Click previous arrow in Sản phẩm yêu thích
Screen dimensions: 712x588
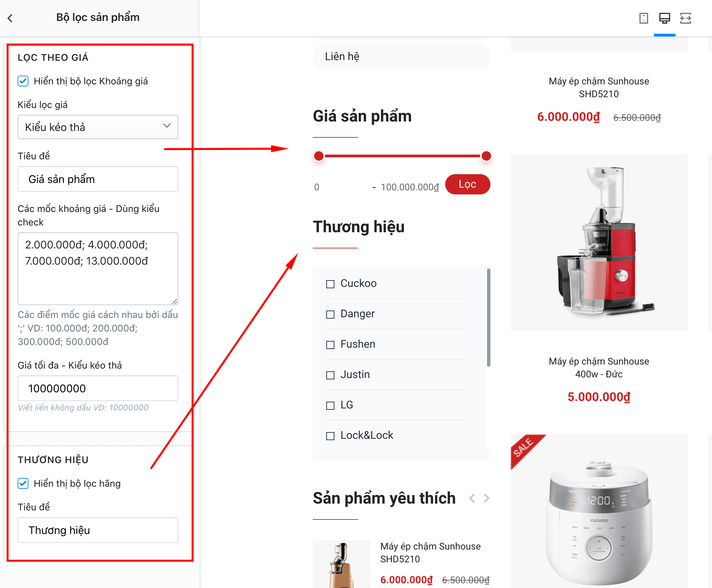coord(472,498)
